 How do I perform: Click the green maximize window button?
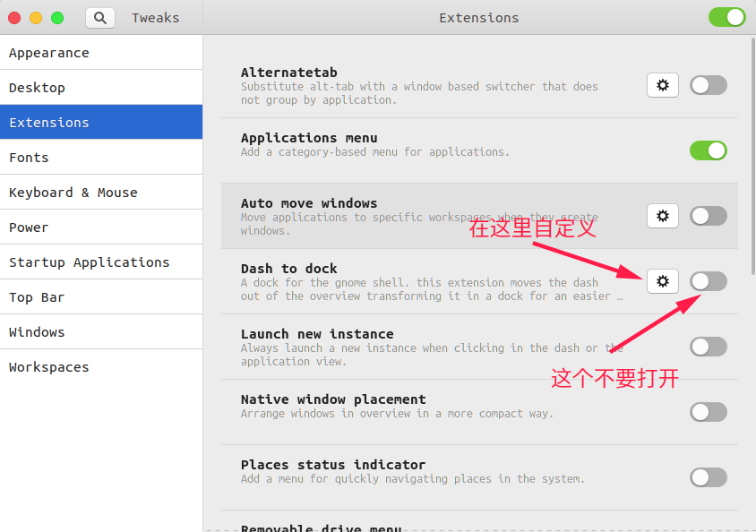(57, 18)
